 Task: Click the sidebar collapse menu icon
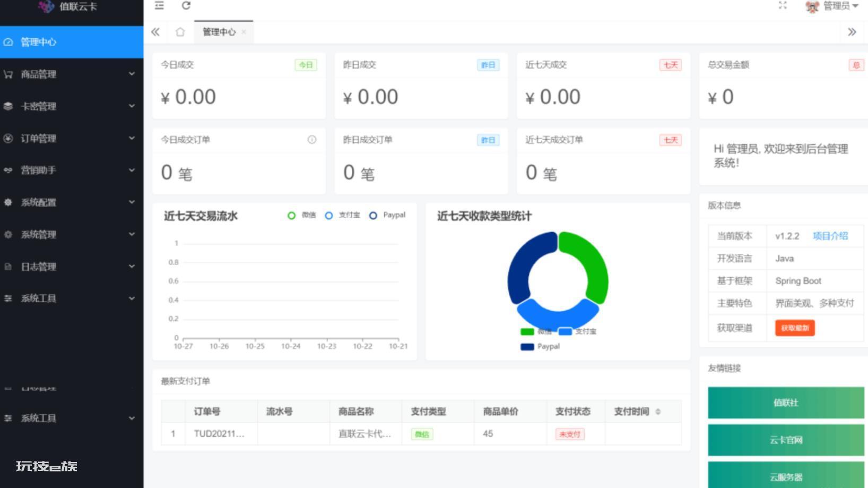click(x=159, y=6)
